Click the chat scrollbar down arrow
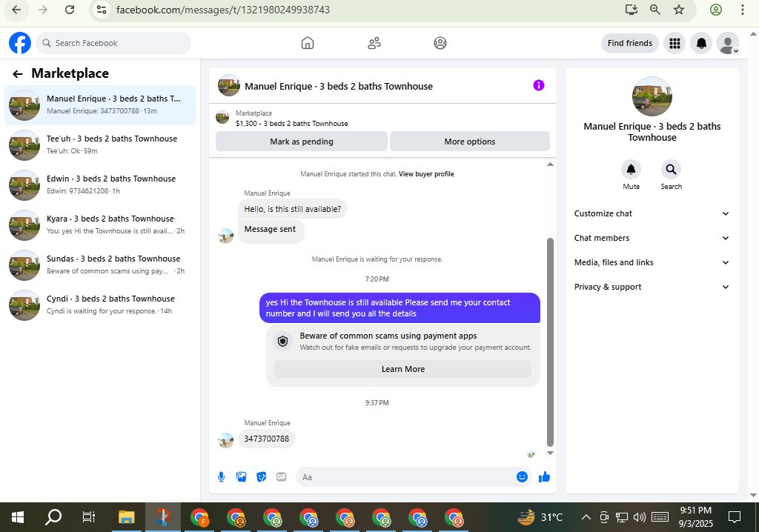 click(x=550, y=453)
